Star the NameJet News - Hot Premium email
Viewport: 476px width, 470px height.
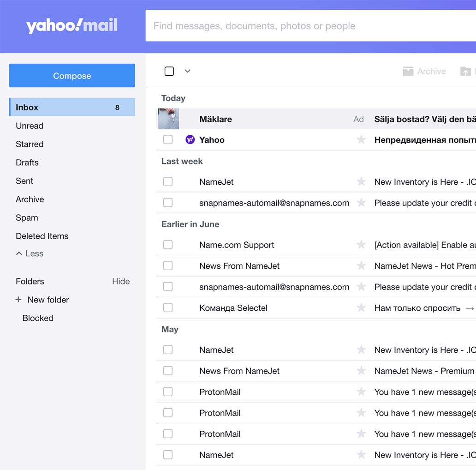[361, 266]
